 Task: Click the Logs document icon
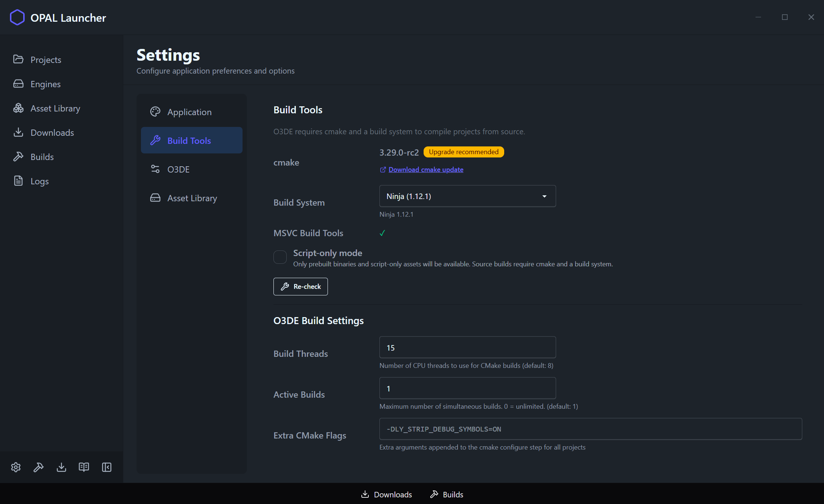coord(18,181)
